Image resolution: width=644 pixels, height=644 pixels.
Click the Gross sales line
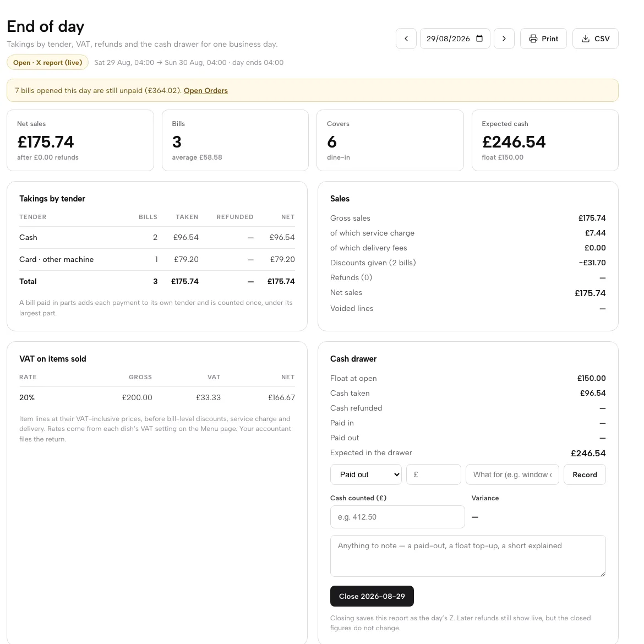(468, 218)
